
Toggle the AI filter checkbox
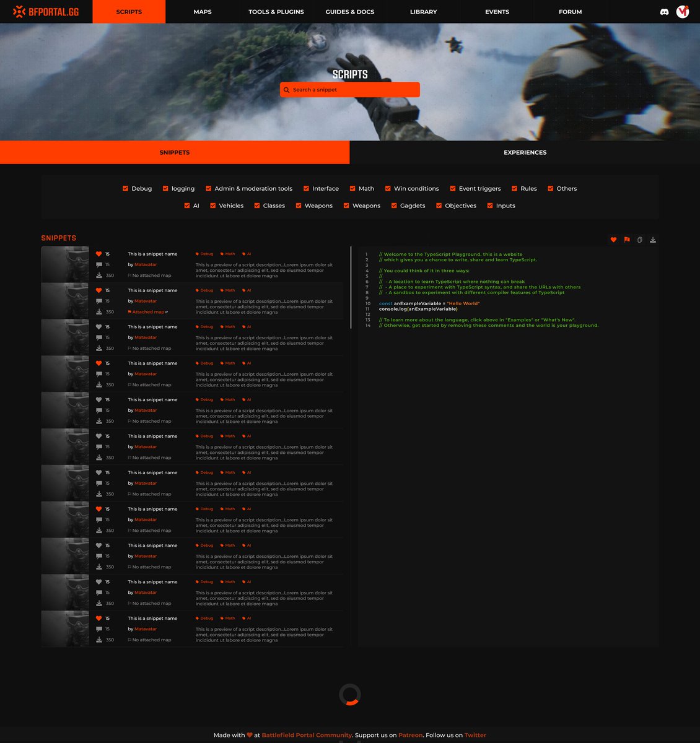[187, 206]
